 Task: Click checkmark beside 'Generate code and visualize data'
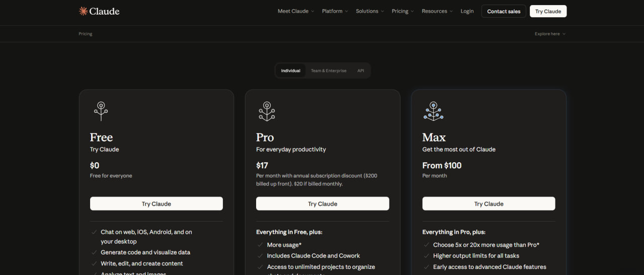93,252
